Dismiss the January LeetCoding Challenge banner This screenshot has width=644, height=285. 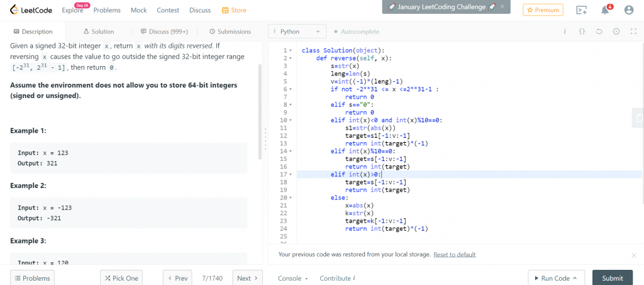click(x=502, y=7)
